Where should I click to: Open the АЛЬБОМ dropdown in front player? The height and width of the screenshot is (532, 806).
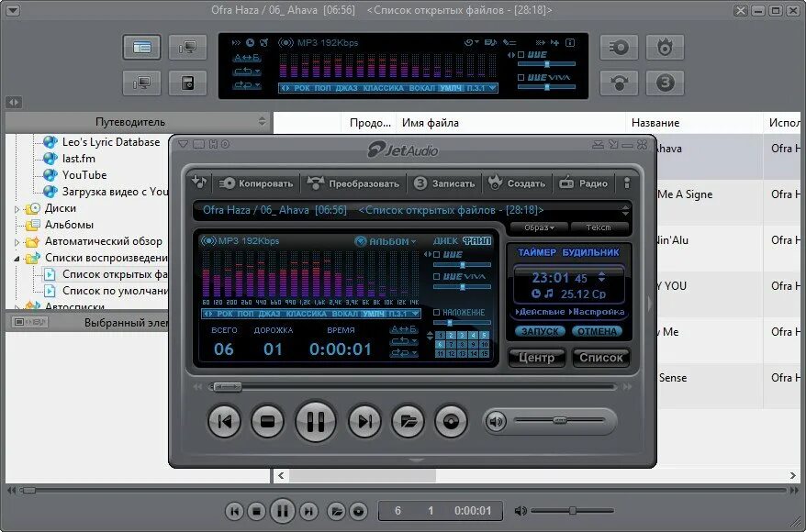pyautogui.click(x=386, y=241)
